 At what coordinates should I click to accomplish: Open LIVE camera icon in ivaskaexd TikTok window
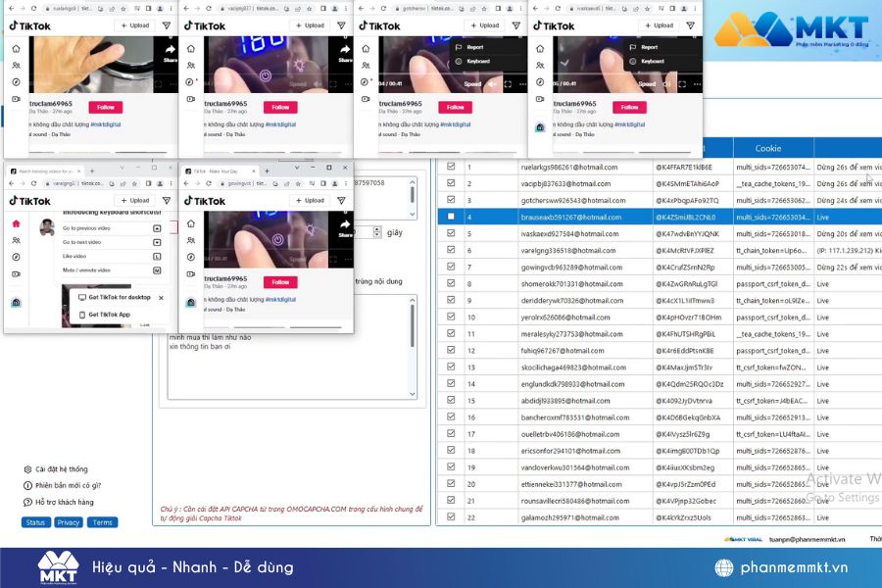pyautogui.click(x=540, y=99)
